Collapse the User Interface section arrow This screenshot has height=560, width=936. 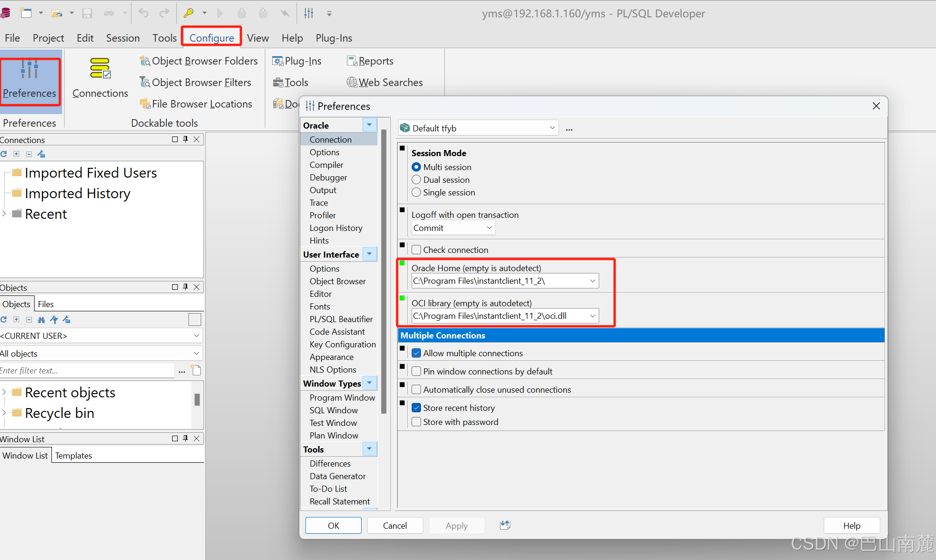[x=370, y=254]
